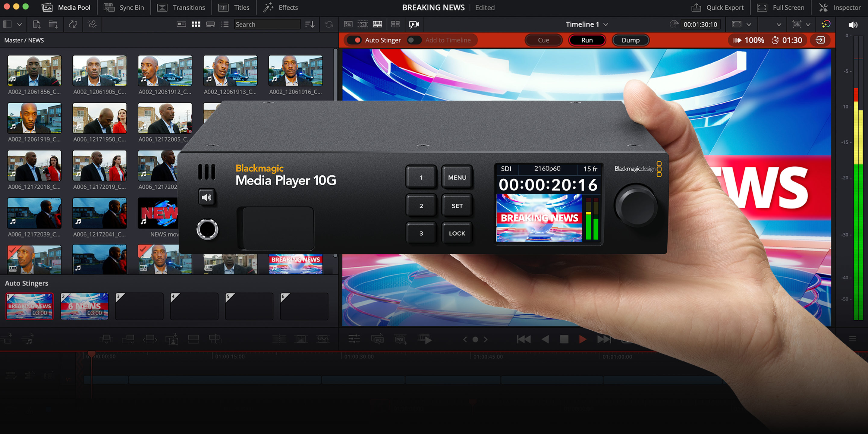The height and width of the screenshot is (434, 868).
Task: Toggle the Auto Stinger switch
Action: (x=354, y=40)
